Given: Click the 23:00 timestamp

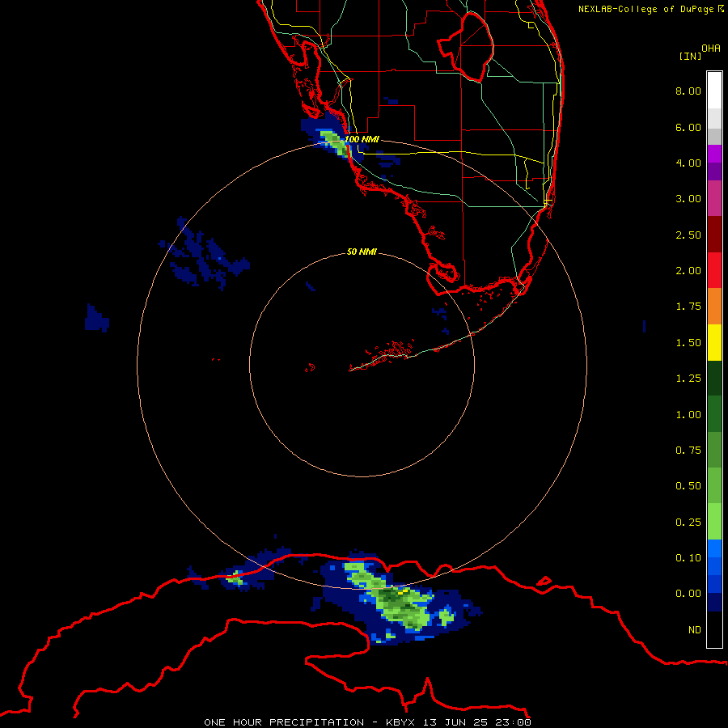Looking at the screenshot, I should coord(513,722).
